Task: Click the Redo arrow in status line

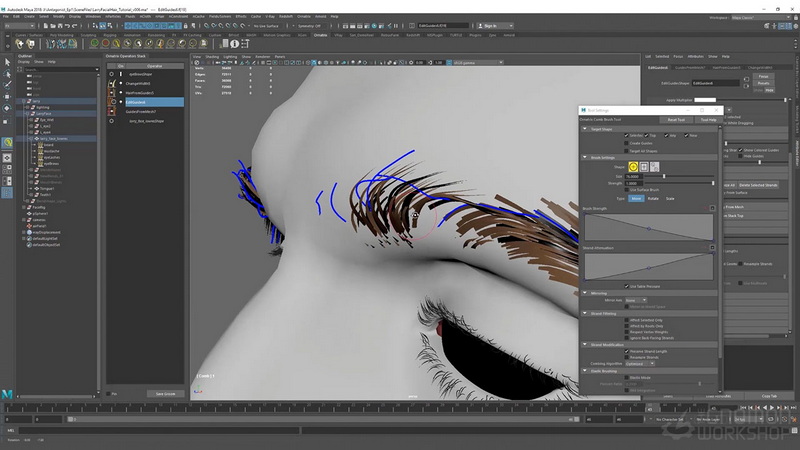Action: [74, 26]
